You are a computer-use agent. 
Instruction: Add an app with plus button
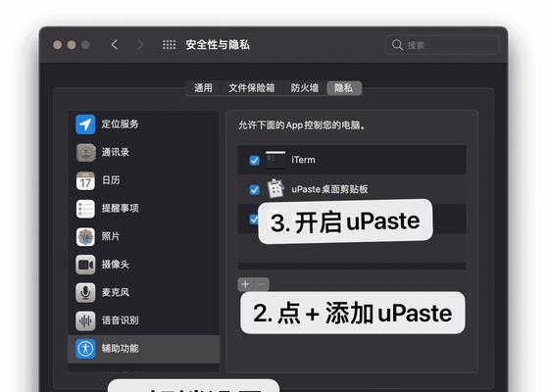[x=246, y=284]
